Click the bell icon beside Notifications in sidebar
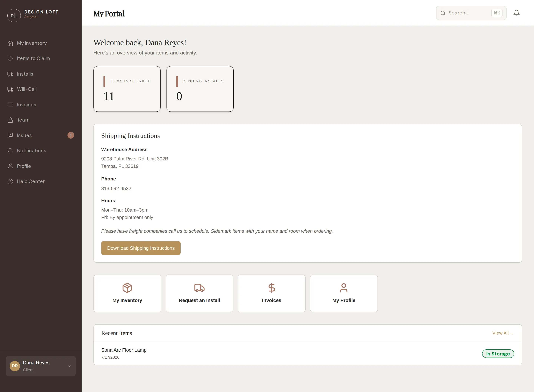Image resolution: width=534 pixels, height=392 pixels. 10,151
